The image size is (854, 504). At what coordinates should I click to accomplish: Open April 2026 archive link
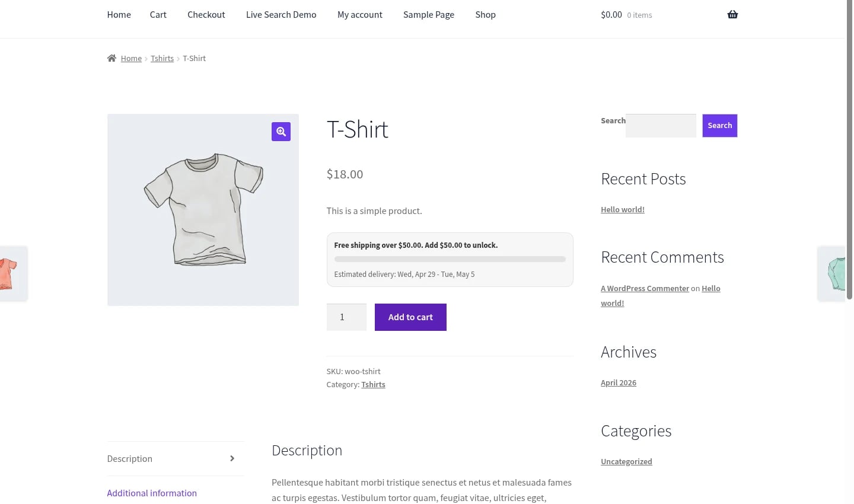pyautogui.click(x=619, y=382)
